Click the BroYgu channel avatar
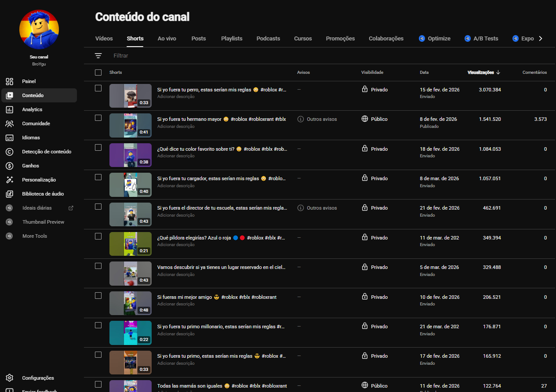This screenshot has width=556, height=392. click(39, 29)
